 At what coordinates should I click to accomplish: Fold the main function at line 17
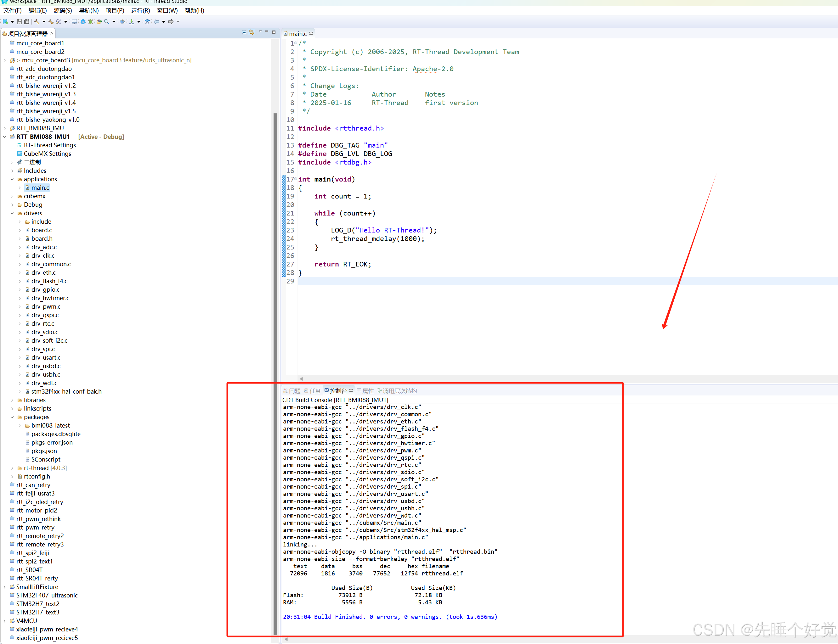coord(296,179)
